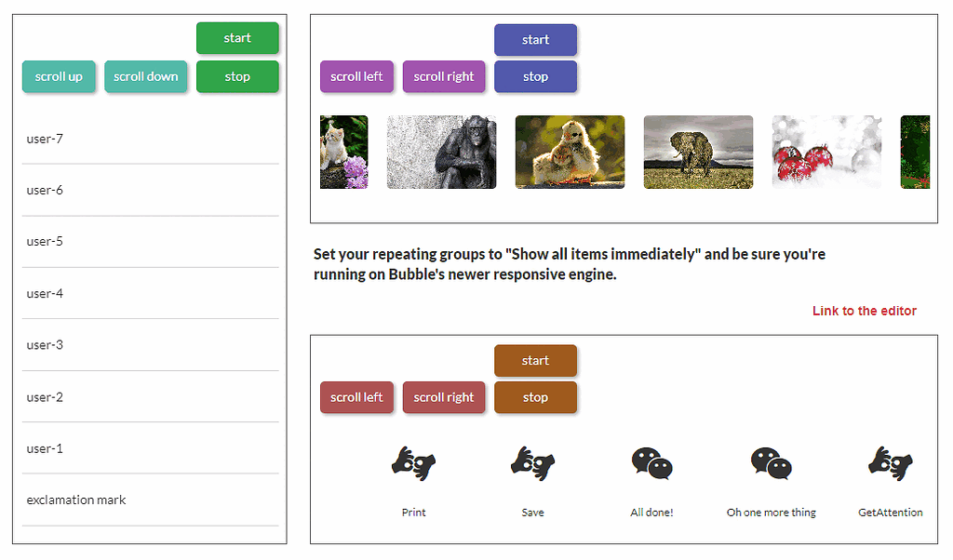Click the red scroll right button
Image resolution: width=953 pixels, height=560 pixels.
(x=444, y=397)
